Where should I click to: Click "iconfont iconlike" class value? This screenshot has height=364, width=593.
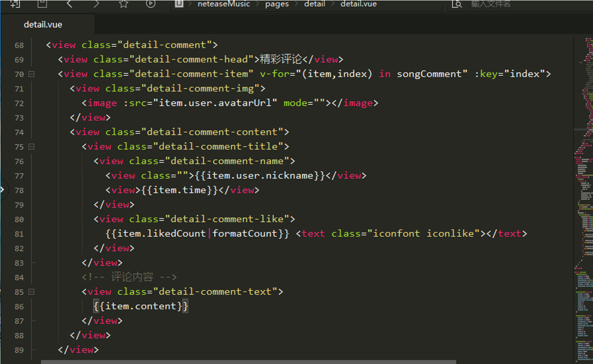[423, 233]
